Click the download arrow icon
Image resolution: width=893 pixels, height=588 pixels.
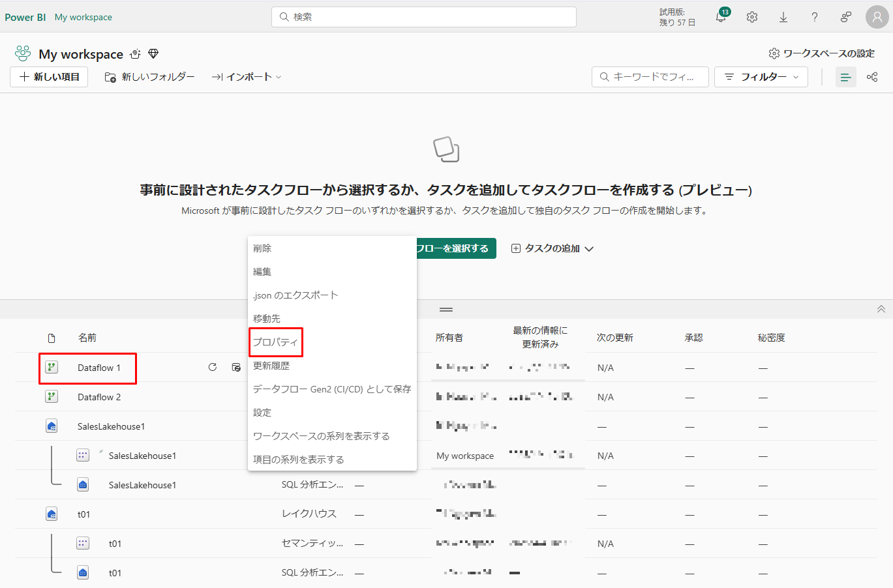point(783,18)
